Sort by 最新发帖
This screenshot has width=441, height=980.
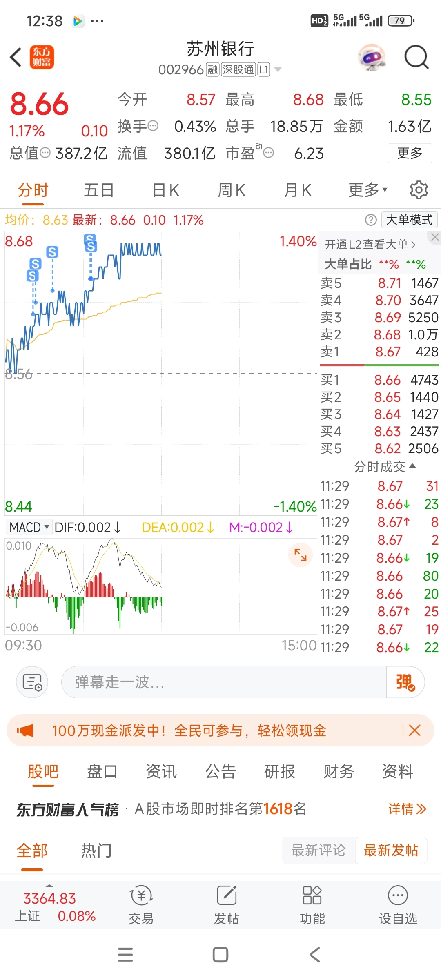[391, 851]
